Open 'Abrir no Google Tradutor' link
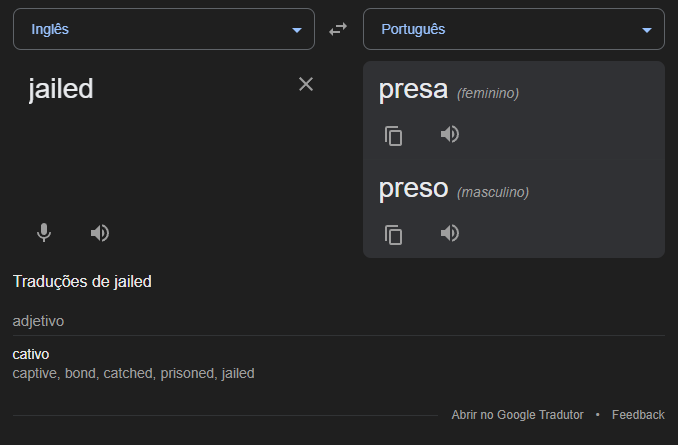This screenshot has width=678, height=445. [518, 415]
